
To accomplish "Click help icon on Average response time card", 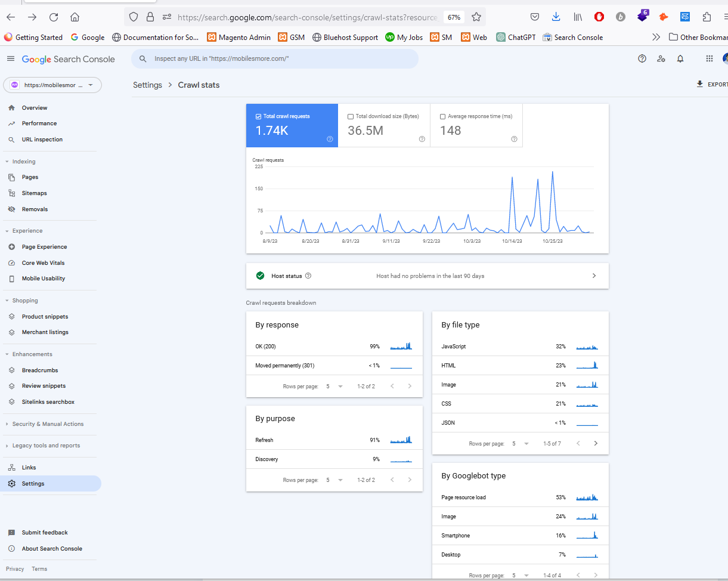I will pyautogui.click(x=514, y=139).
